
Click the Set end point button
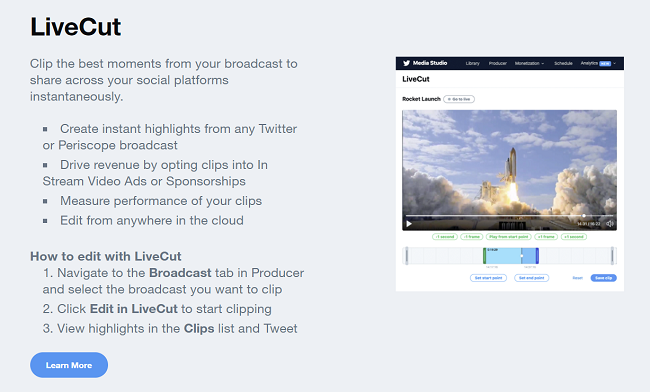click(531, 278)
